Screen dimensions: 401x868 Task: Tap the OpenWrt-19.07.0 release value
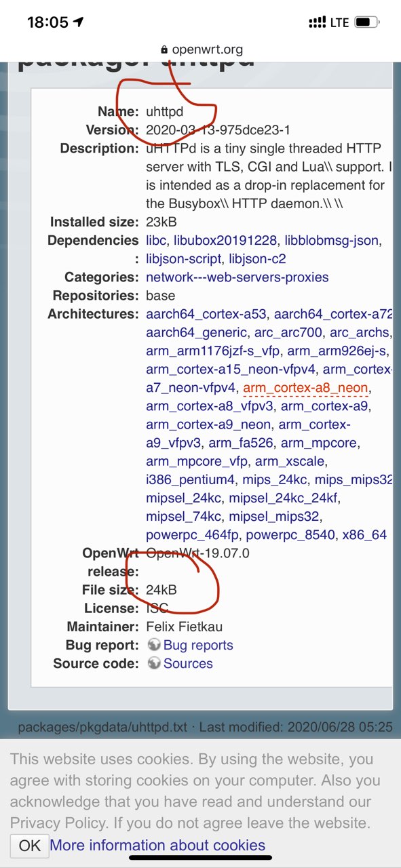point(197,553)
